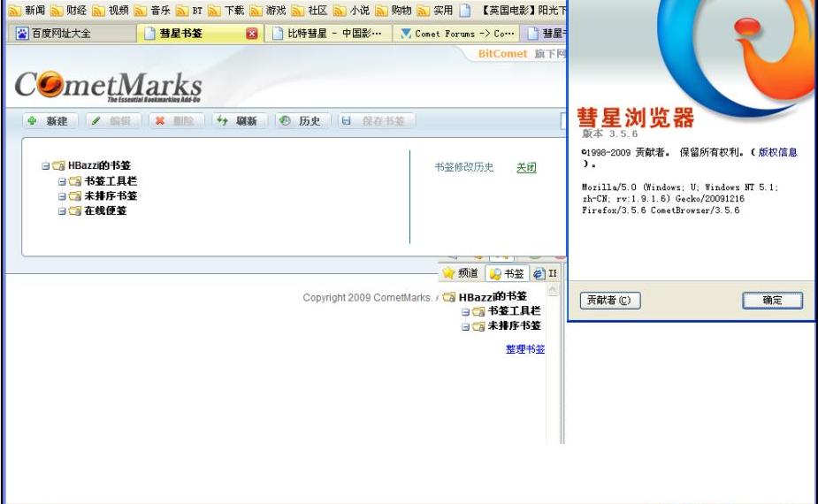
Task: Open the 下载 bookmark feed folder
Action: click(x=226, y=10)
